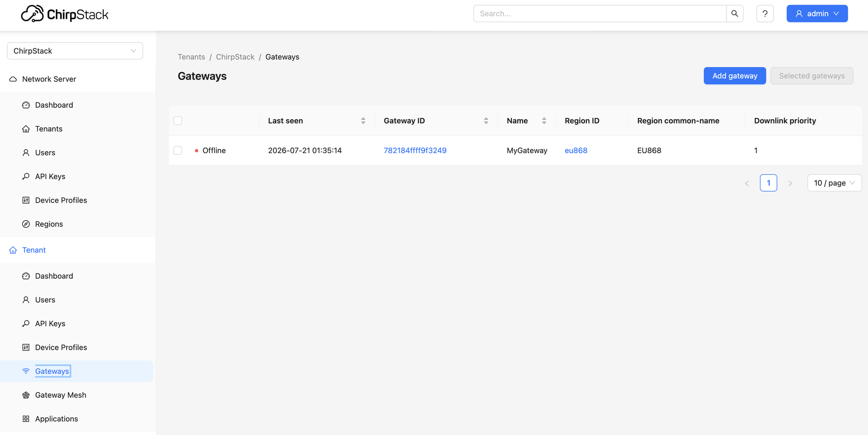The height and width of the screenshot is (435, 868).
Task: Sort by Gateway ID column arrows
Action: (x=486, y=121)
